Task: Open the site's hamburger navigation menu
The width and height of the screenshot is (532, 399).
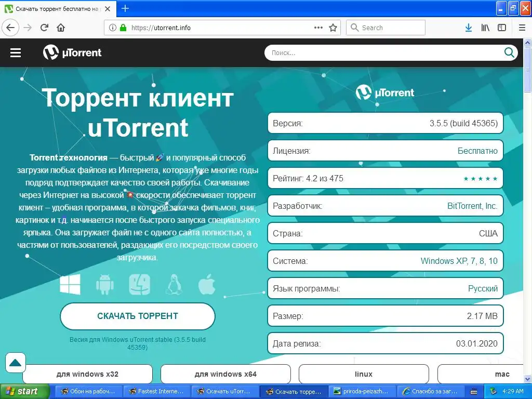Action: pos(16,52)
